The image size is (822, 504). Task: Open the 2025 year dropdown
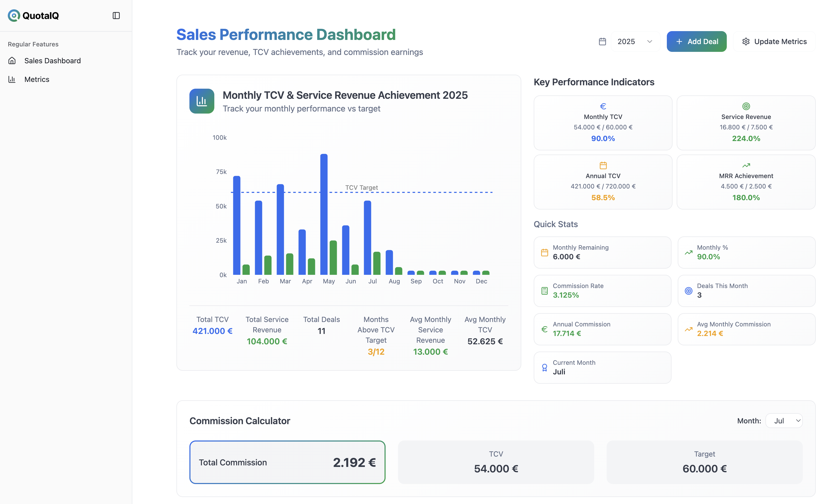635,42
